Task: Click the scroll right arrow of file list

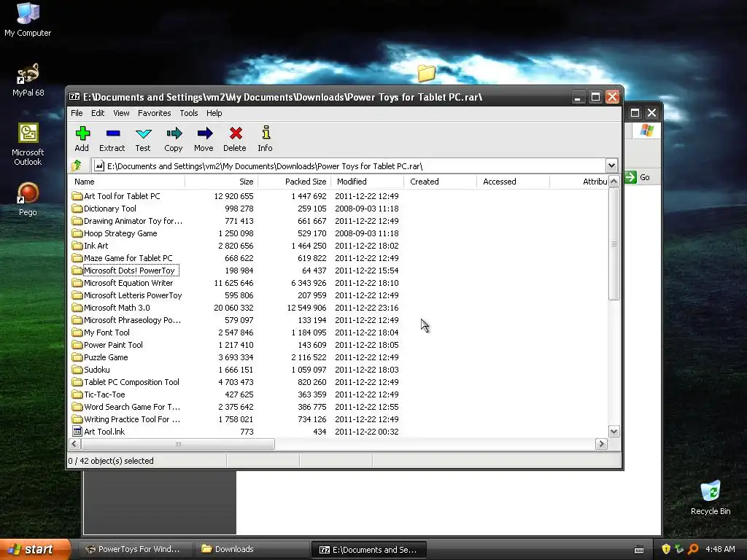Action: point(601,444)
